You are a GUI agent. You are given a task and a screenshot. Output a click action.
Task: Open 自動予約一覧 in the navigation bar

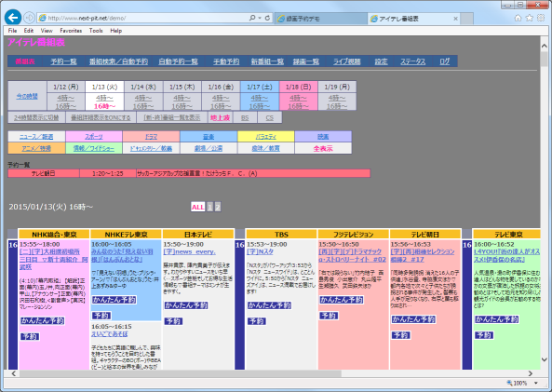click(178, 61)
